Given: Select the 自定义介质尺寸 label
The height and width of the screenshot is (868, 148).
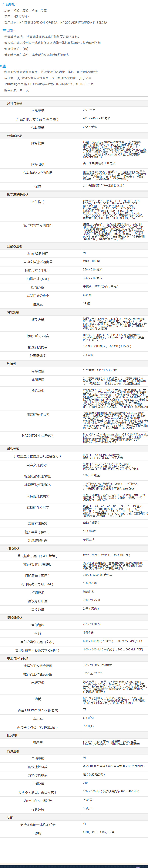Looking at the screenshot, I should pos(38,465).
